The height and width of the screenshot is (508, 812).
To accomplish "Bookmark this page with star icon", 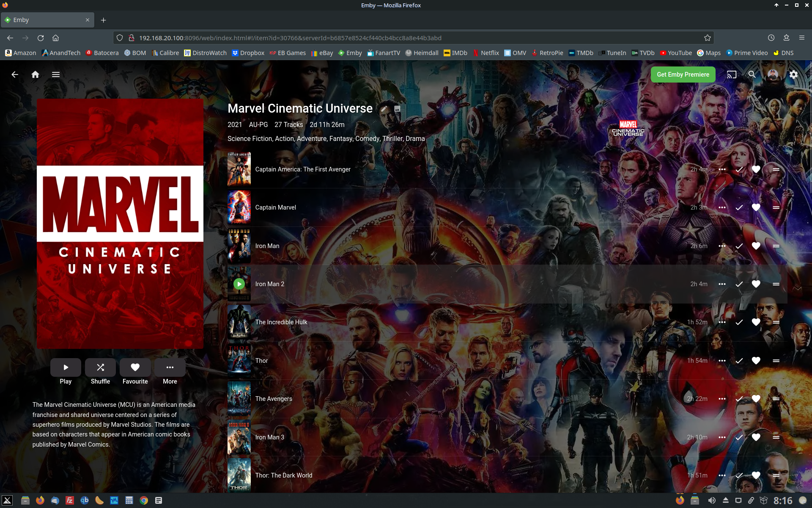I will click(x=707, y=38).
